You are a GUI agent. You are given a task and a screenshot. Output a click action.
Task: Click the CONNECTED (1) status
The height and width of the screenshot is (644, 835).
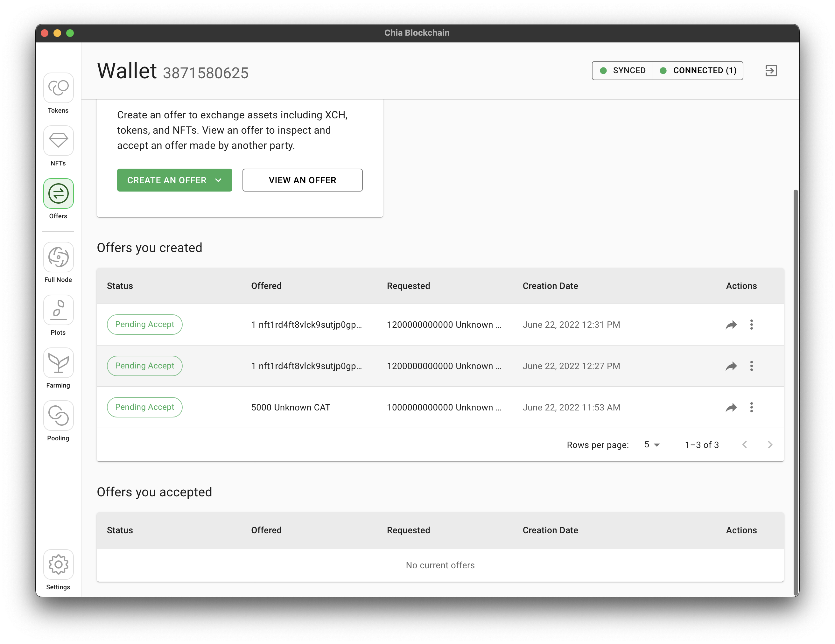pos(698,70)
